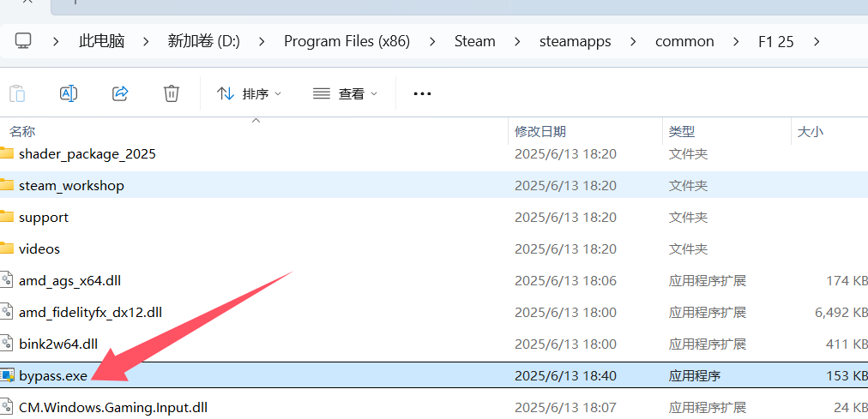Click the Delete trash can icon
Viewport: 868px width, 419px height.
tap(172, 93)
